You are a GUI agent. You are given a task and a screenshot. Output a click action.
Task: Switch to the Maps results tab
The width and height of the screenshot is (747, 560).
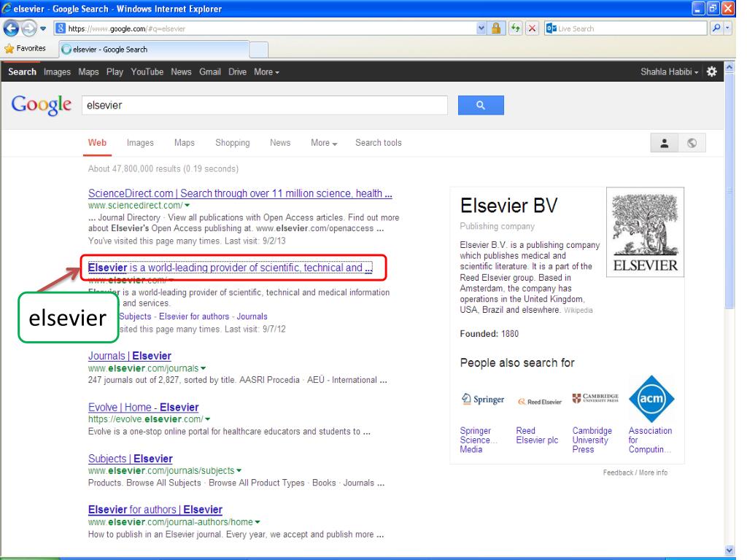(185, 143)
